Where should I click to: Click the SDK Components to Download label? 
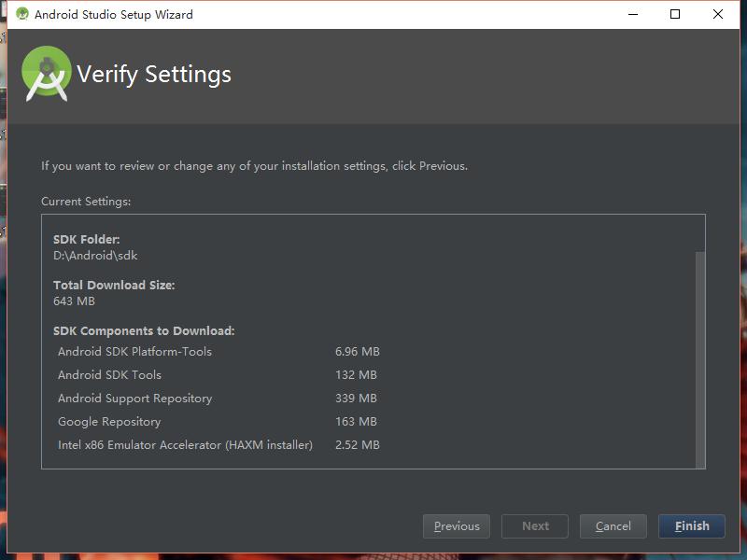[144, 331]
